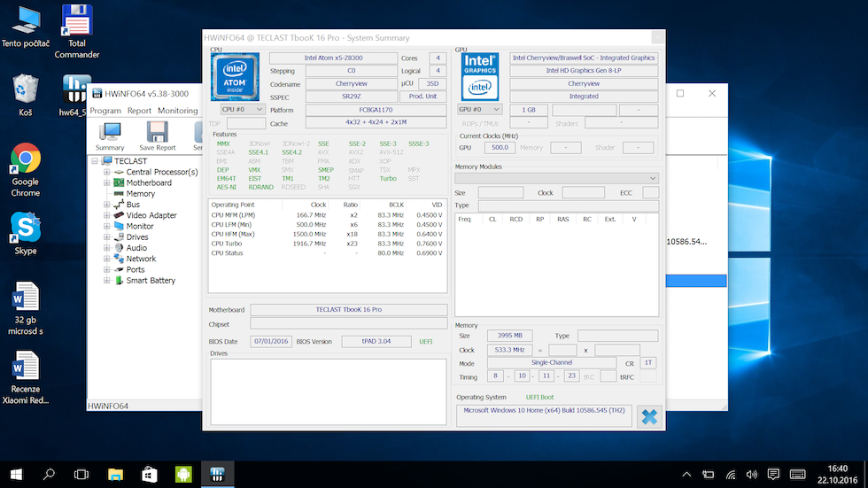
Task: Expand the Central Processor(s) tree node
Action: click(x=106, y=172)
